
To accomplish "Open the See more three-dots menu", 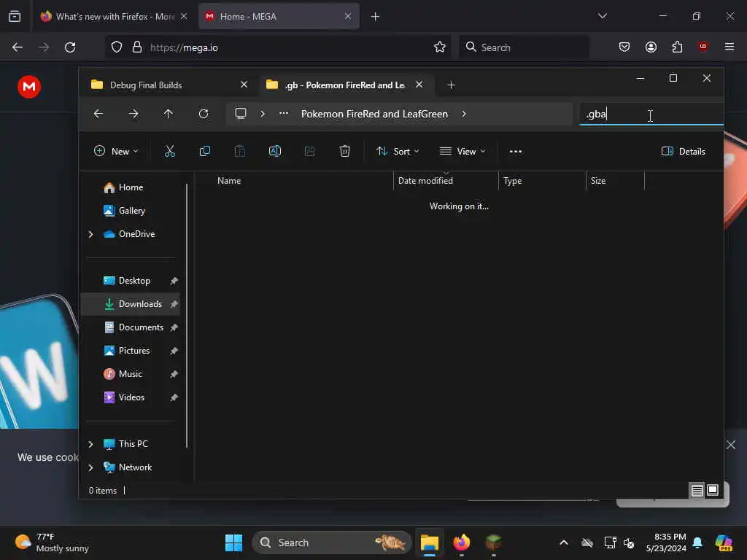I will (516, 152).
